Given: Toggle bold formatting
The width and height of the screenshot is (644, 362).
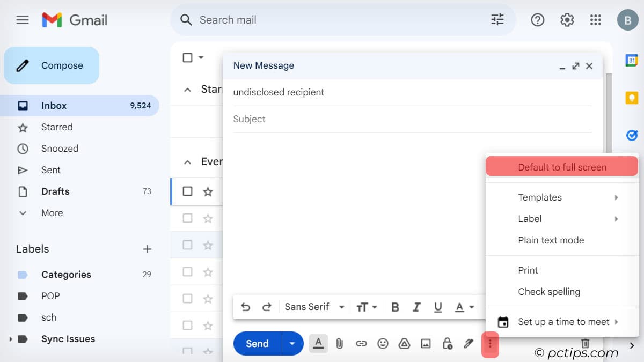Looking at the screenshot, I should click(x=395, y=307).
